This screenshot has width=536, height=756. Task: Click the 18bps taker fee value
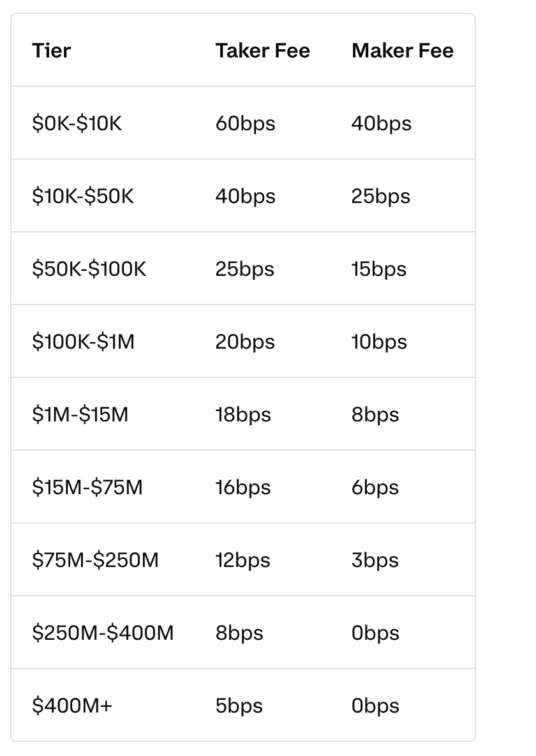point(243,415)
